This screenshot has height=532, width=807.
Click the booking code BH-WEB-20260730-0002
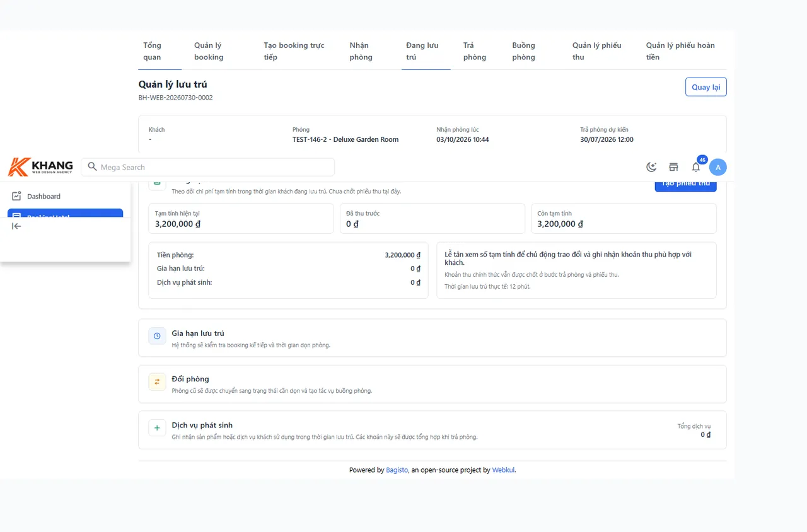tap(176, 98)
